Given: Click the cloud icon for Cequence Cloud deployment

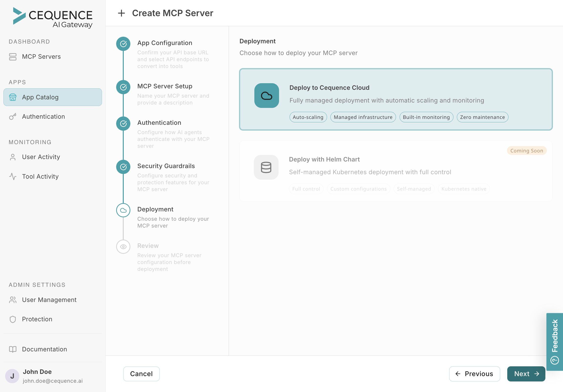Looking at the screenshot, I should (267, 95).
